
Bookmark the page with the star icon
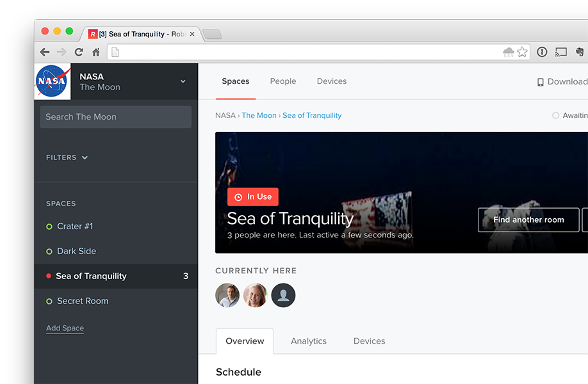pos(522,52)
